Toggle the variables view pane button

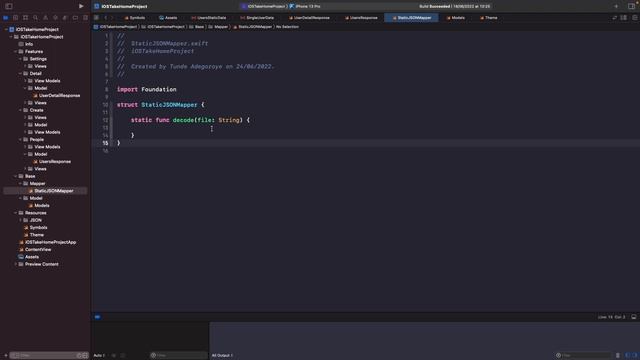point(628,356)
